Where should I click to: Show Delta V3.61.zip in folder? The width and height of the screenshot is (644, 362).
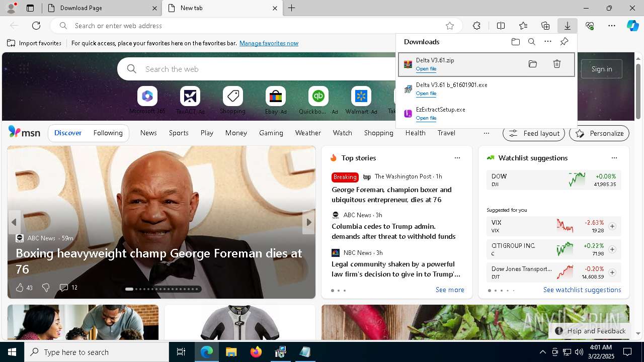tap(533, 64)
